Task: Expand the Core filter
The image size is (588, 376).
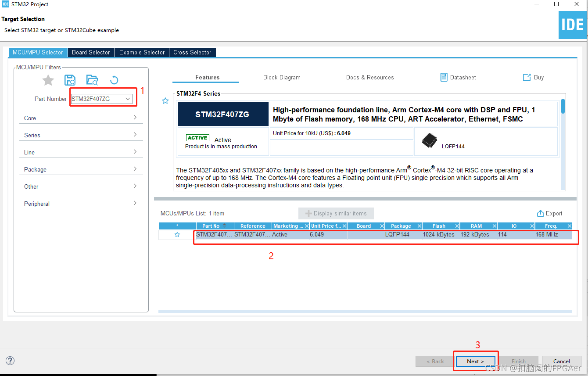Action: [81, 118]
